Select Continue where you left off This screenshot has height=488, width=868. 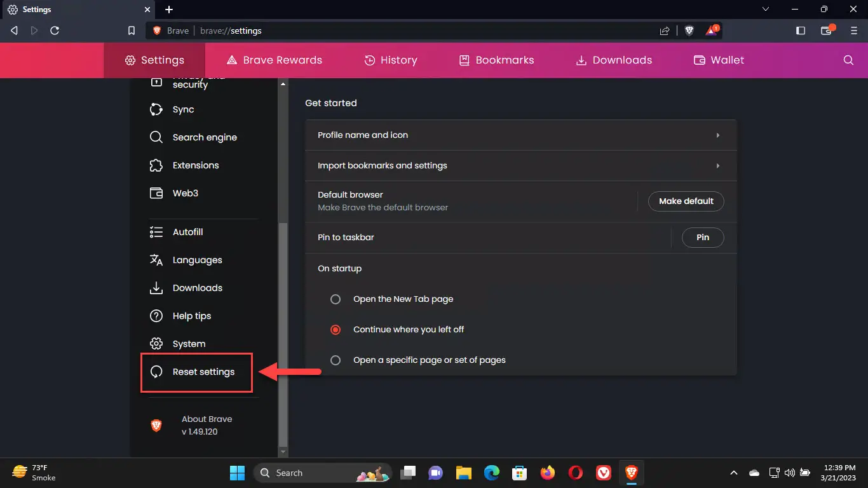coord(336,330)
